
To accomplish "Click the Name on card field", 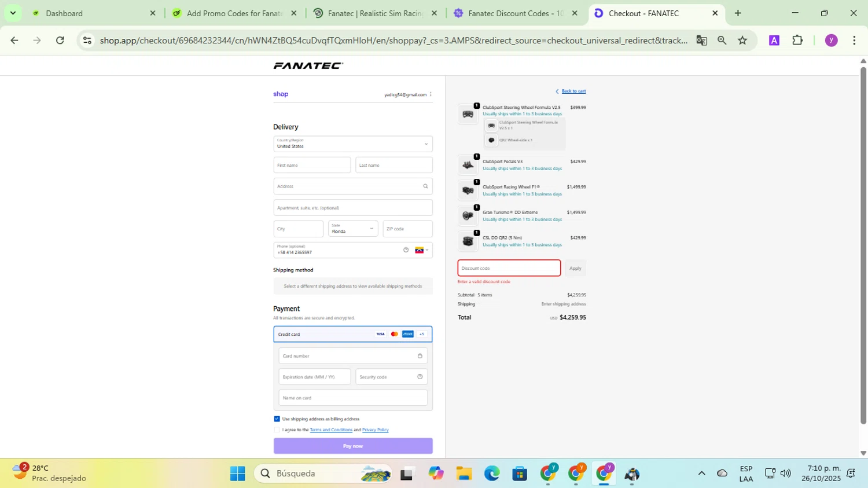I will (353, 398).
